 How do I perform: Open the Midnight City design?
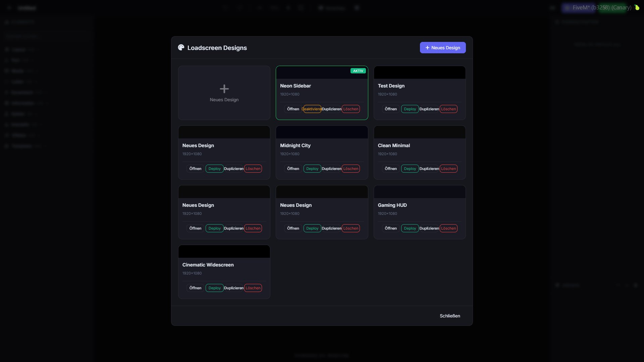click(x=293, y=169)
